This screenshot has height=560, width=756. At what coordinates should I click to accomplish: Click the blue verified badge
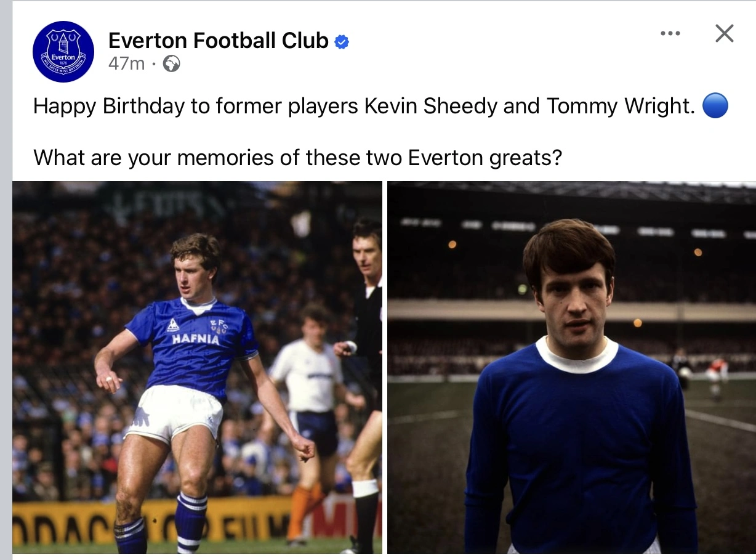[x=342, y=42]
